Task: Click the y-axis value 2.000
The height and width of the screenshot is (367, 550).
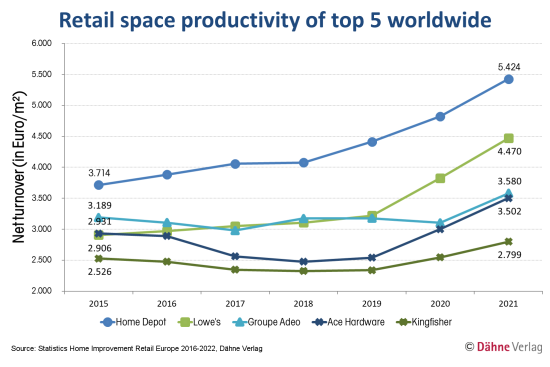Action: pyautogui.click(x=41, y=291)
